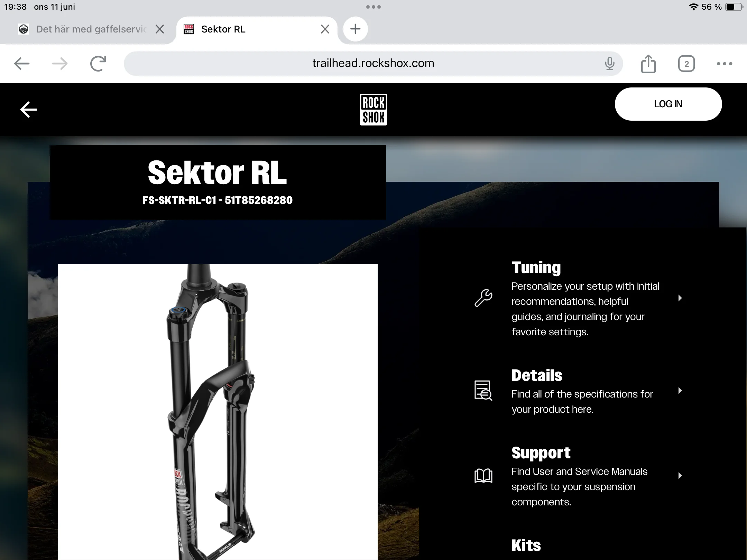Image resolution: width=747 pixels, height=560 pixels.
Task: Tap the white back arrow in the RockShox header
Action: coord(28,110)
